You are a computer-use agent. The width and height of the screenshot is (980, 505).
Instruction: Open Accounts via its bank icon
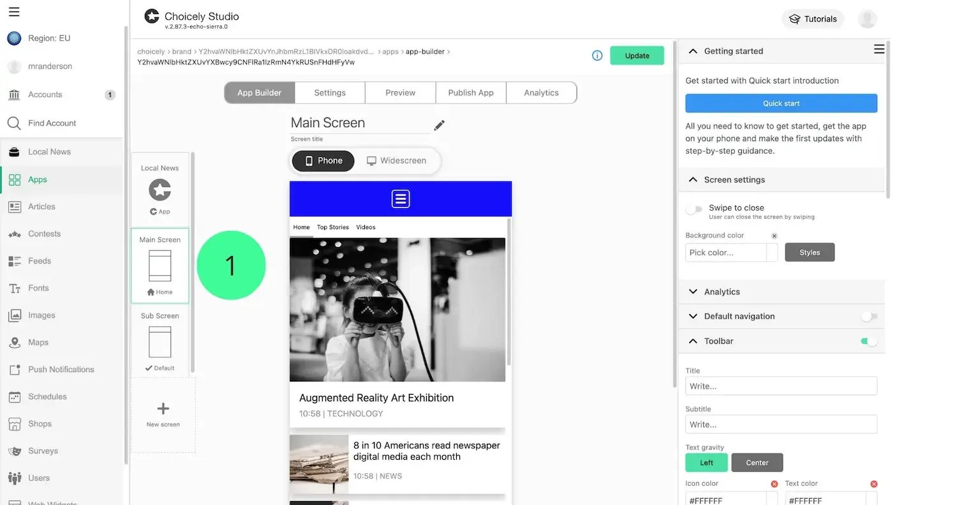(14, 94)
